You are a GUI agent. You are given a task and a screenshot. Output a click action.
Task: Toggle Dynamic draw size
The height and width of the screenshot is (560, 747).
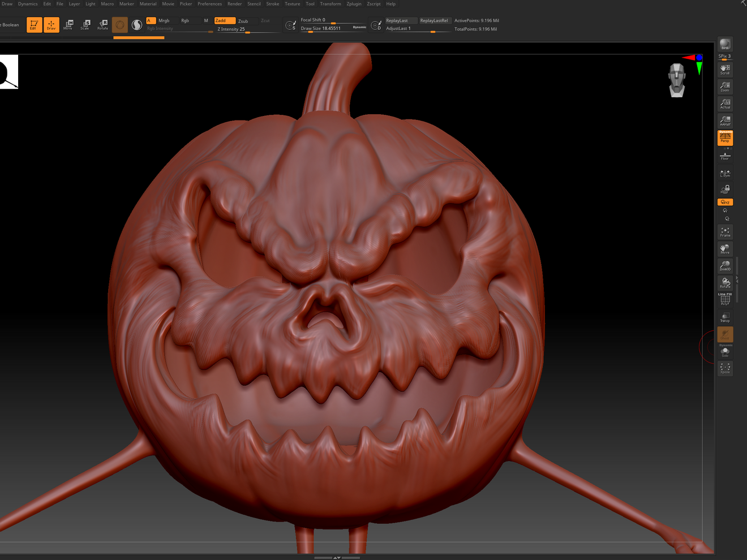[359, 27]
